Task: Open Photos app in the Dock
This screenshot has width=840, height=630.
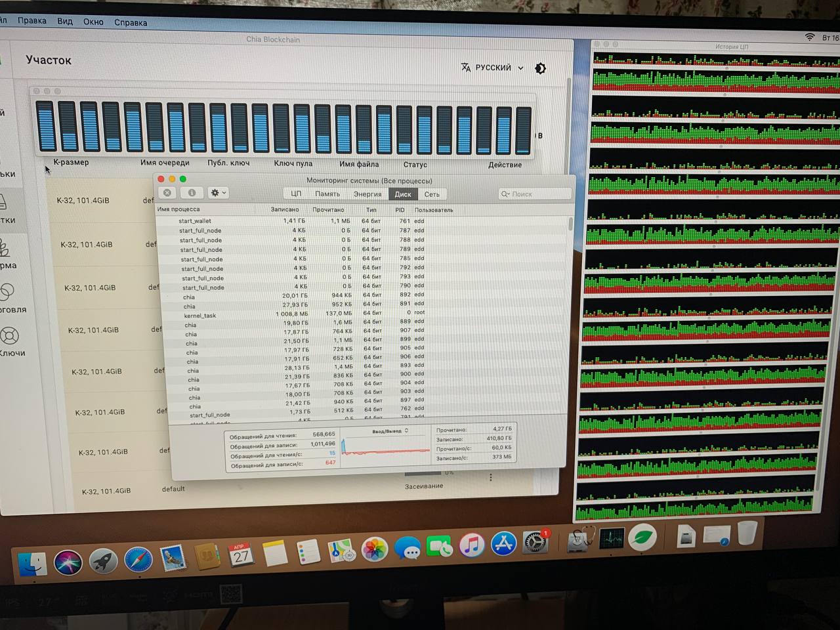Action: [x=375, y=549]
